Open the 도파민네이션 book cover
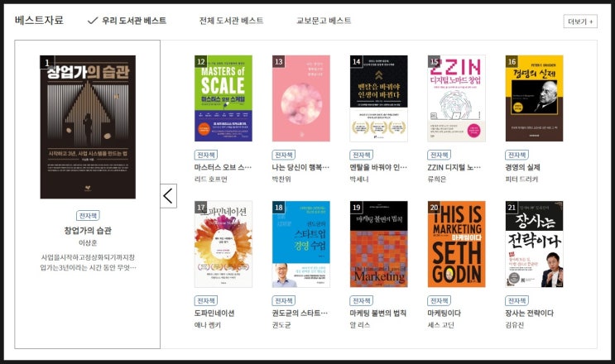Screen dimensions: 615x364 point(223,244)
